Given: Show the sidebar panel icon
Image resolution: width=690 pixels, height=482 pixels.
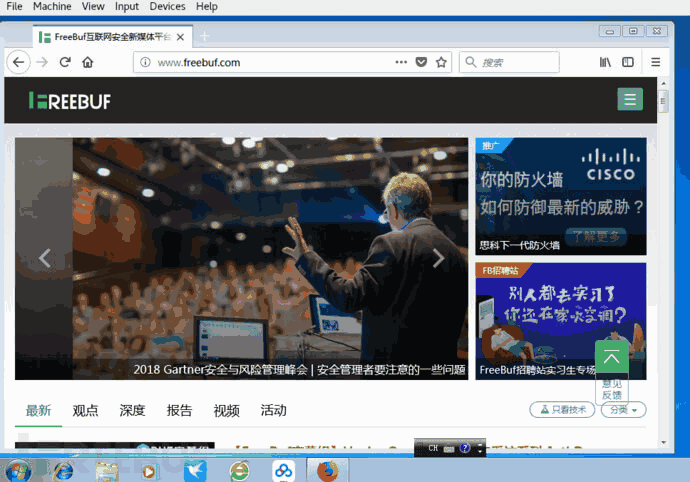Looking at the screenshot, I should pyautogui.click(x=628, y=62).
